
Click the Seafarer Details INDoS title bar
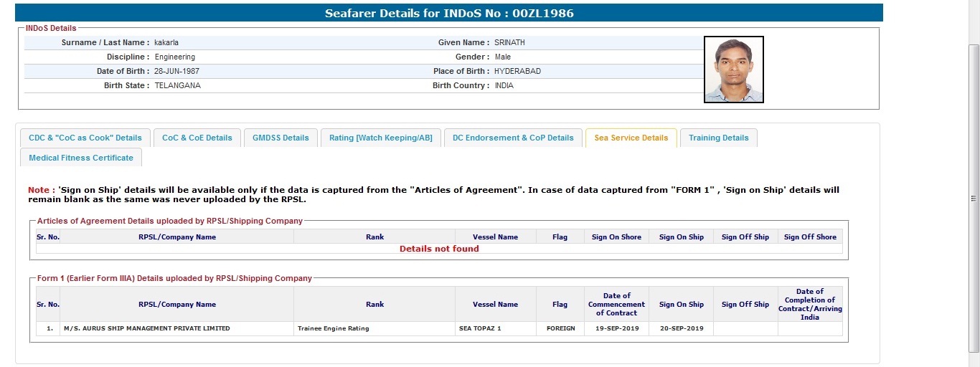449,13
